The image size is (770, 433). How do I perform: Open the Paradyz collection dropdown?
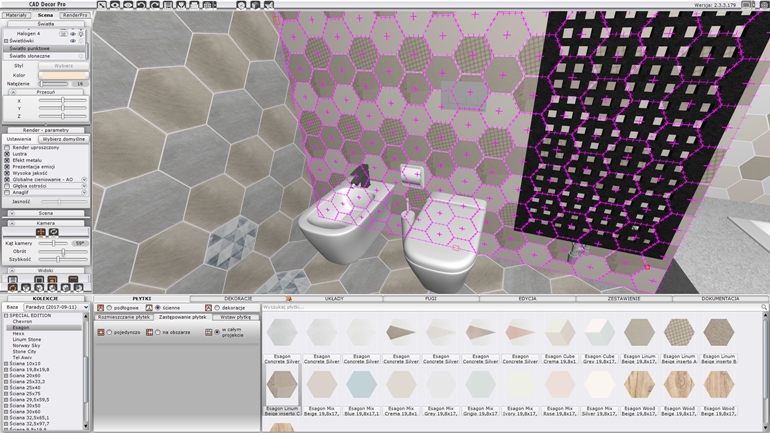click(53, 307)
